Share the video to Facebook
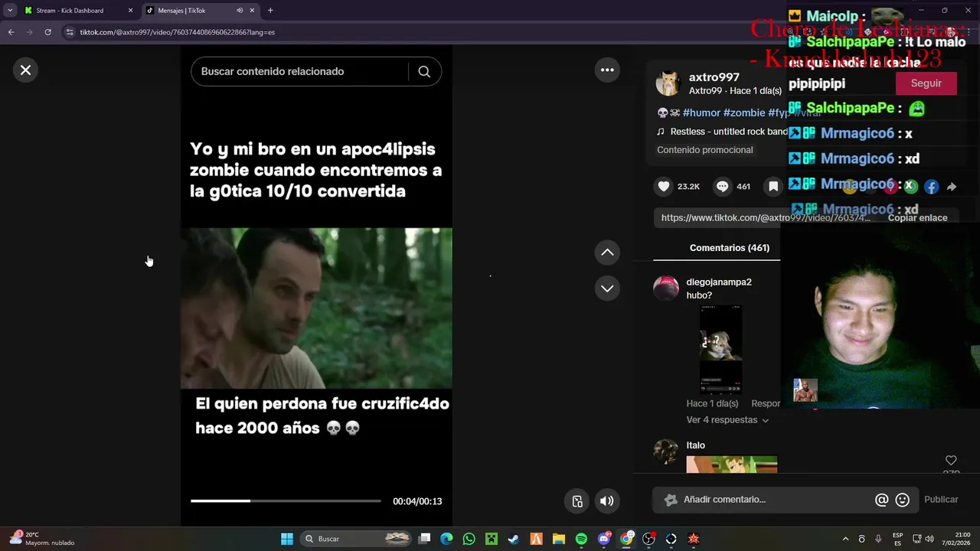The image size is (980, 551). [x=931, y=187]
